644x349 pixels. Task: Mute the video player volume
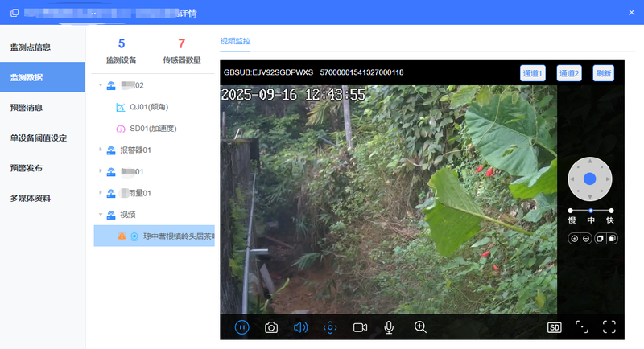click(300, 327)
